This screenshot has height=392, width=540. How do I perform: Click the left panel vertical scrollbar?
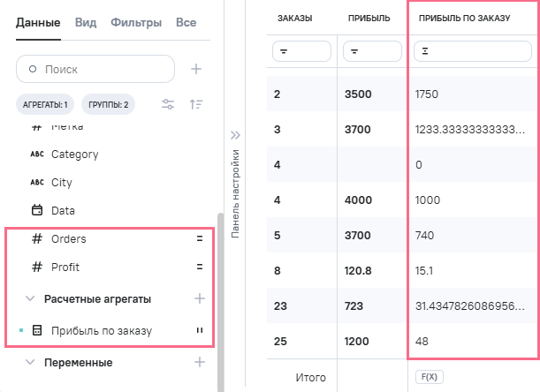[x=220, y=300]
